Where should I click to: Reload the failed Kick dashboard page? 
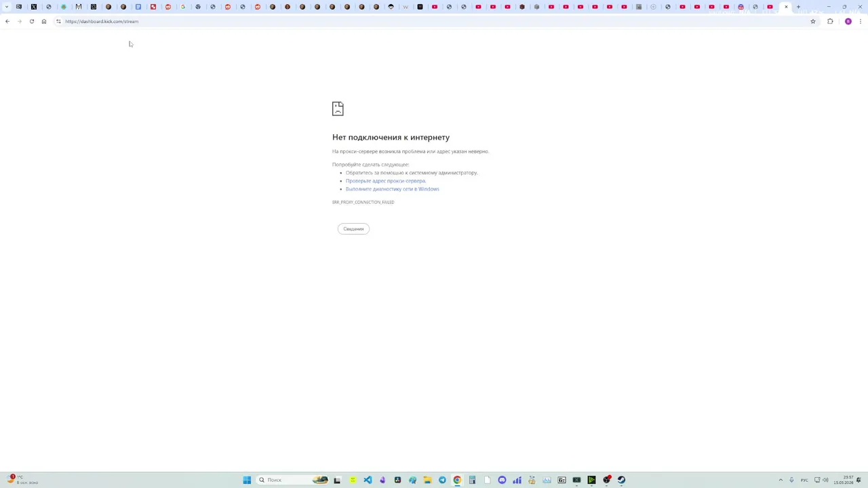(x=32, y=21)
